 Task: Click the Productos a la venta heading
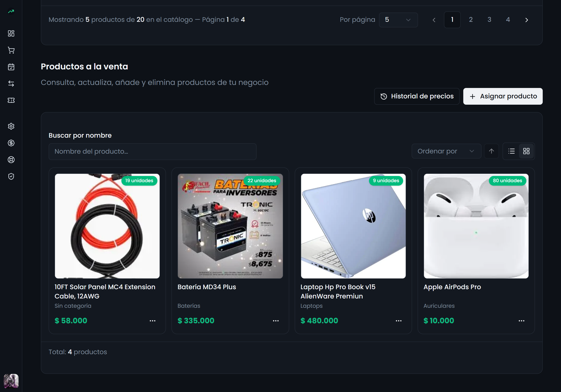84,66
